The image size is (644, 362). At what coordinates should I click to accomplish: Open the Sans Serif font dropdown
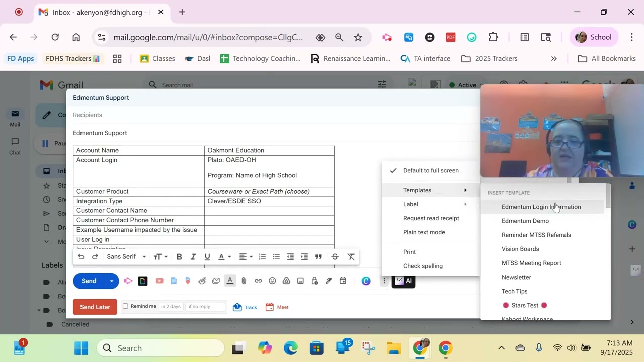[x=126, y=257]
